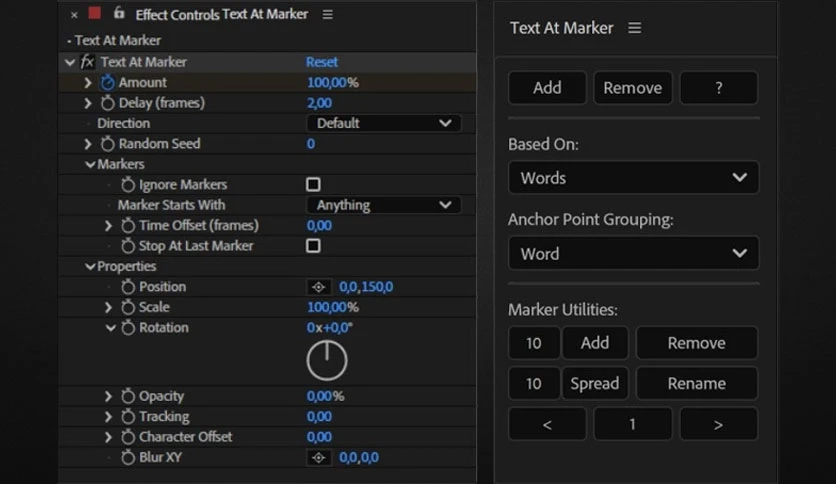The width and height of the screenshot is (836, 484).
Task: Click the Amount value 100,00%
Action: (x=333, y=83)
